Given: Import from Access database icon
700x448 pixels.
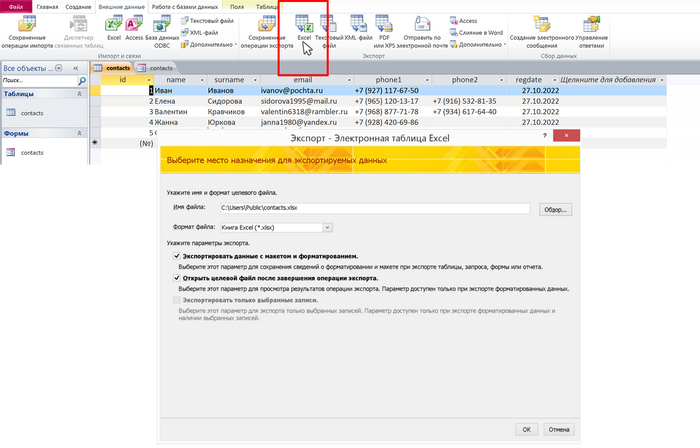Looking at the screenshot, I should [134, 29].
